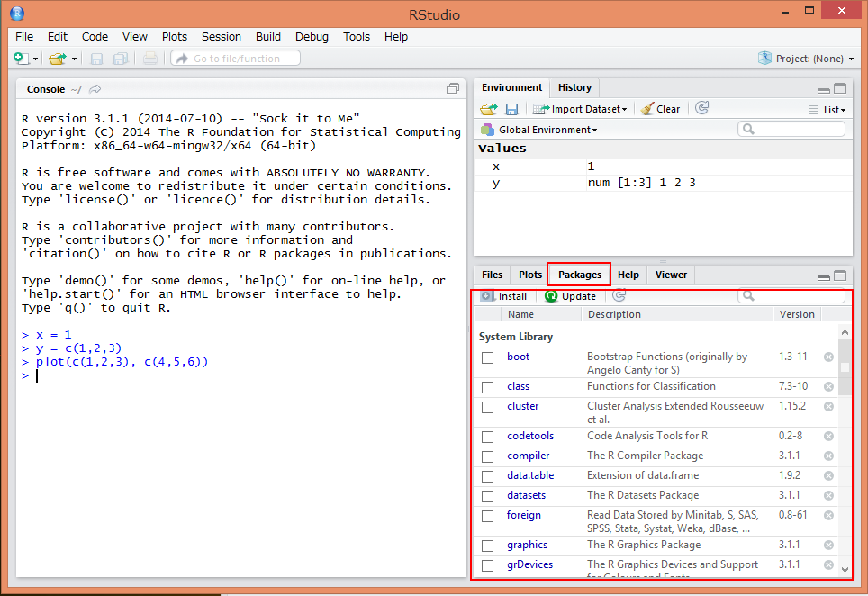Click the packages list scroll-up arrow
The width and height of the screenshot is (868, 596).
tap(845, 332)
